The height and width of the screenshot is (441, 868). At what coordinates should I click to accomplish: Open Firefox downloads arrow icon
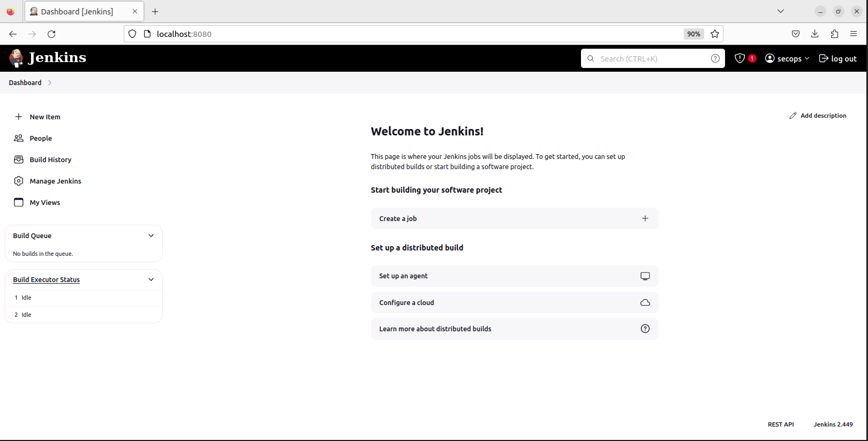point(815,34)
